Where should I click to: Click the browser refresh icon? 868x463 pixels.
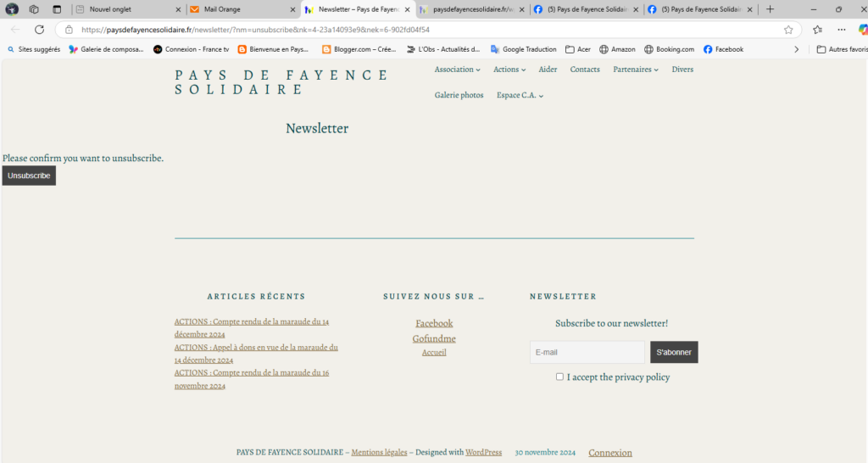pos(39,29)
